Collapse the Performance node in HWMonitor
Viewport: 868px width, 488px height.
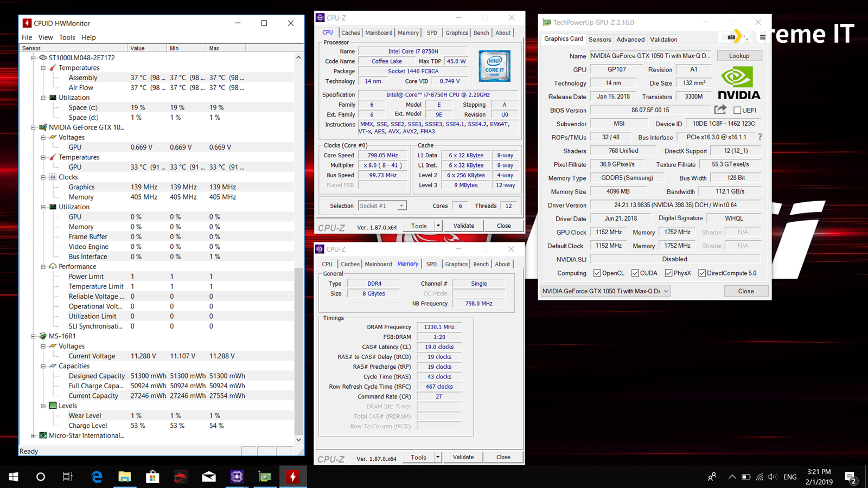point(43,267)
